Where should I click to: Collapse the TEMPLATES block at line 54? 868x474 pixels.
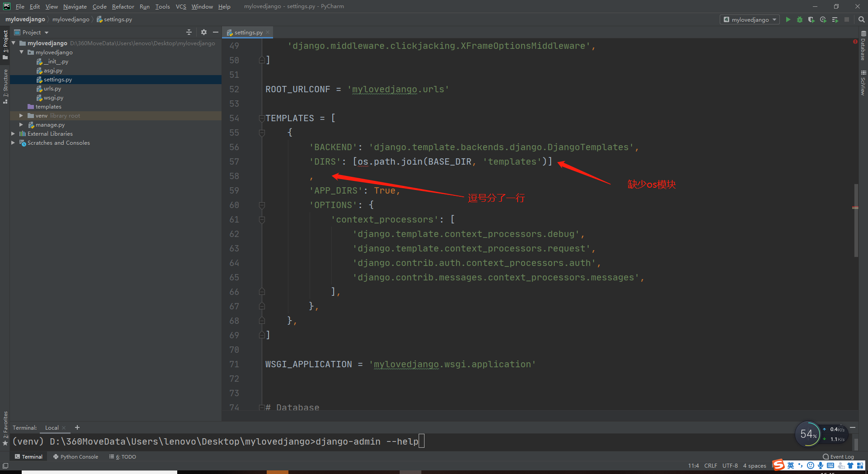click(x=262, y=118)
